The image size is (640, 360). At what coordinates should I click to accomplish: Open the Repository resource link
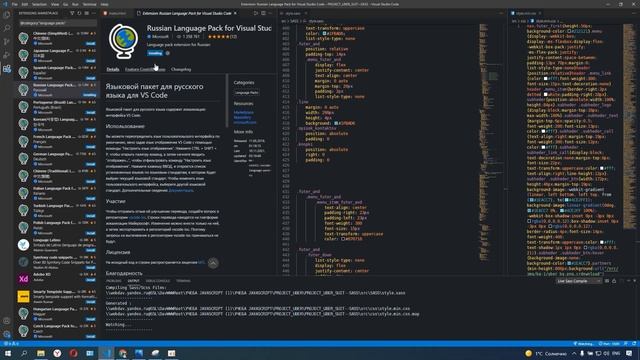pos(242,117)
